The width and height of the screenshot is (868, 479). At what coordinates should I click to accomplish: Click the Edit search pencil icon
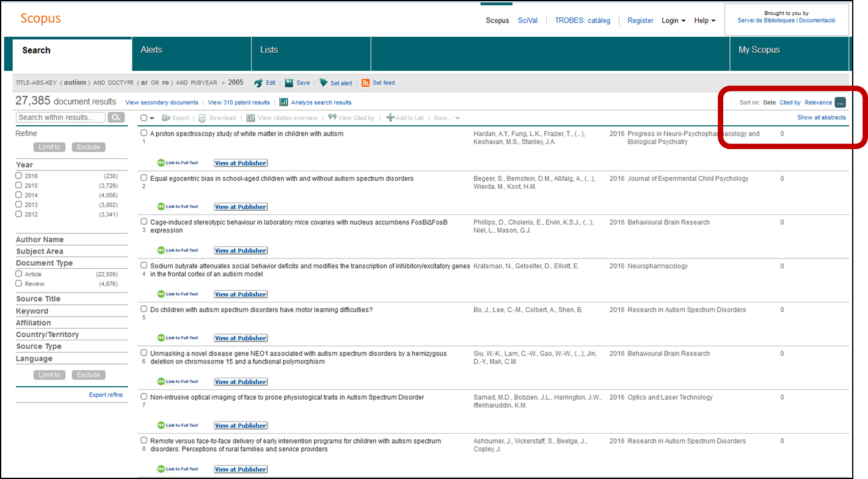[x=258, y=83]
